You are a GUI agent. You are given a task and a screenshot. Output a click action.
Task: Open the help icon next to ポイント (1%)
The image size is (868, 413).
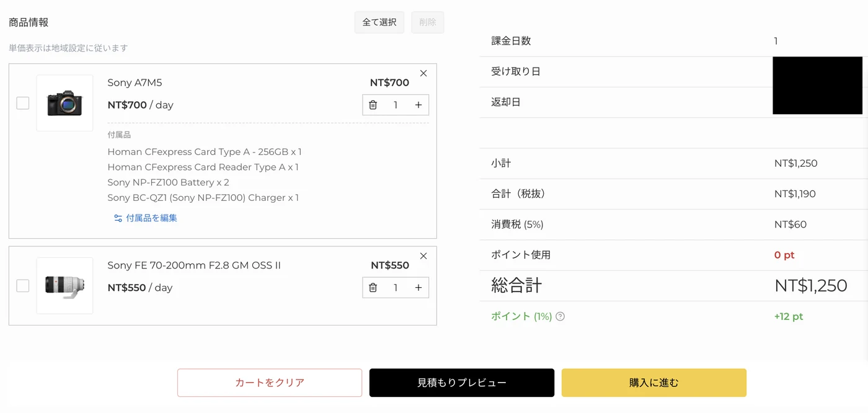tap(560, 316)
